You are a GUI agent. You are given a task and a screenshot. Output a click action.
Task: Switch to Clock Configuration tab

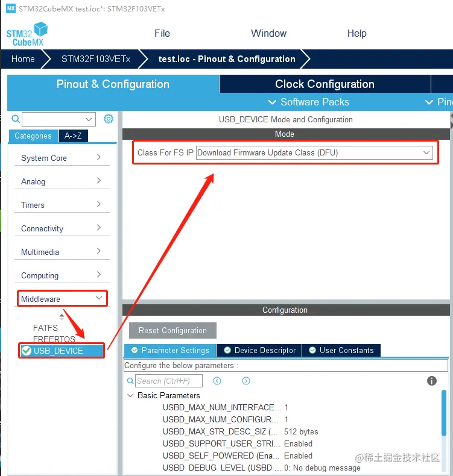tap(325, 84)
